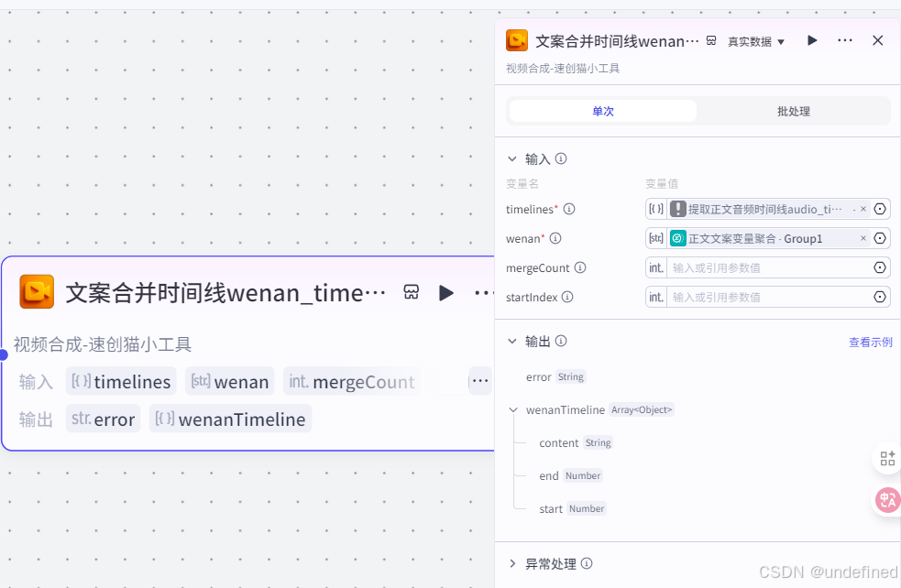Image resolution: width=901 pixels, height=588 pixels.
Task: Open 查看示例 link
Action: (871, 343)
